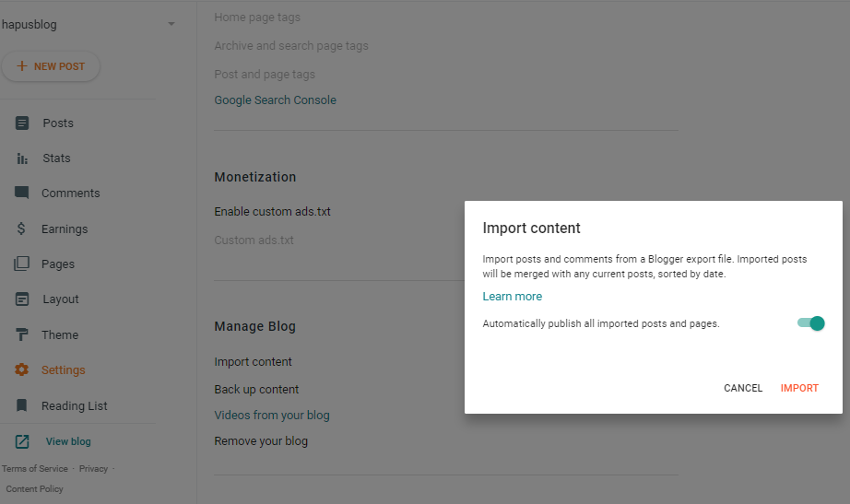Open the Google Search Console link
850x504 pixels.
coord(275,100)
